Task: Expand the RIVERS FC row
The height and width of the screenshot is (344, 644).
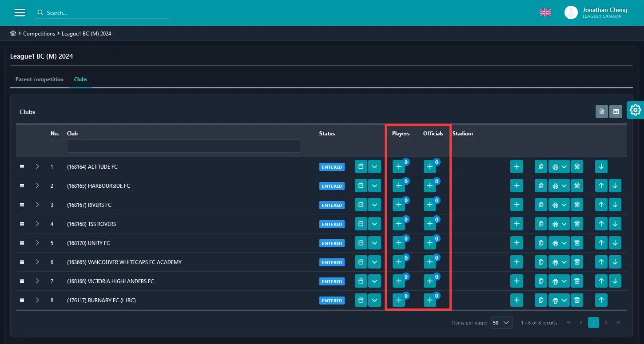Action: pyautogui.click(x=37, y=205)
